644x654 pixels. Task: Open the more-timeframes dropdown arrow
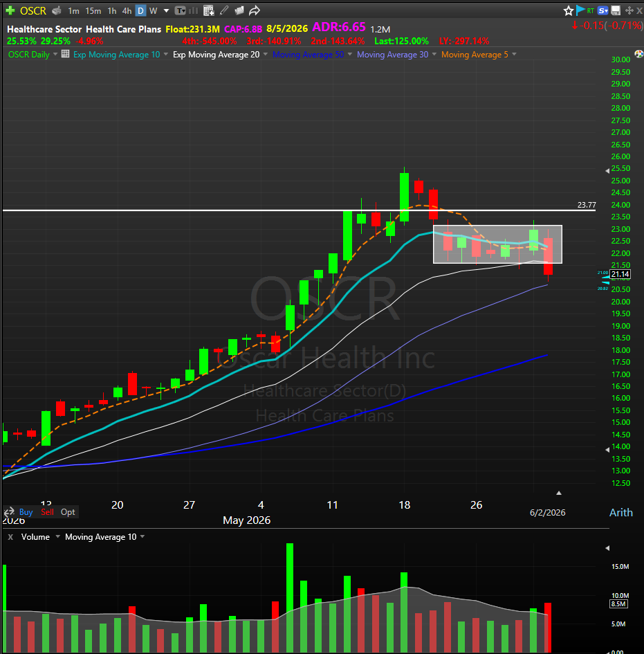tap(166, 11)
